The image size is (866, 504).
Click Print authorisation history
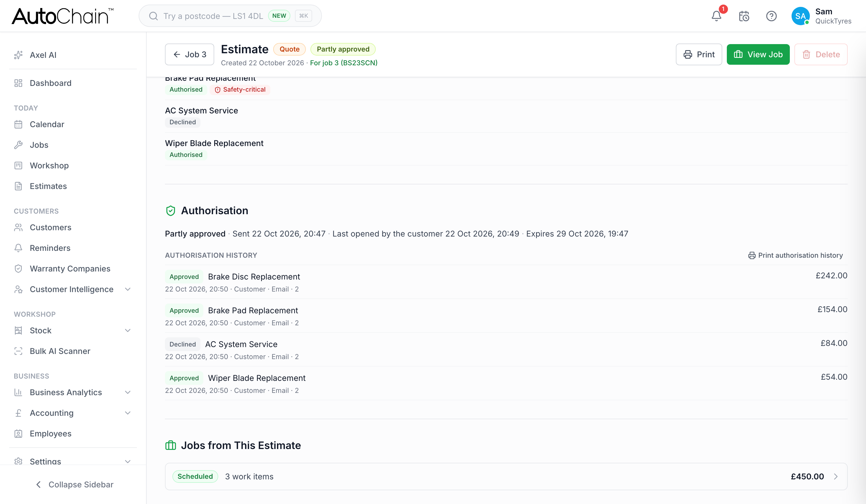click(795, 255)
